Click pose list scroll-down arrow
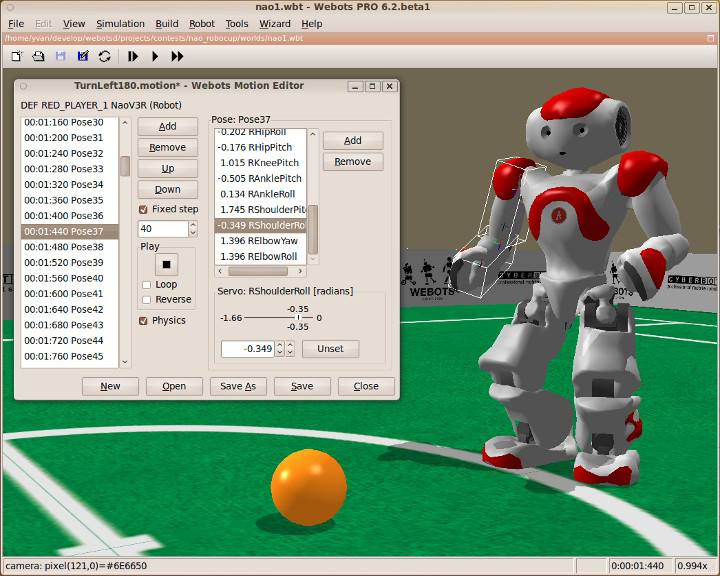The image size is (720, 576). (125, 362)
